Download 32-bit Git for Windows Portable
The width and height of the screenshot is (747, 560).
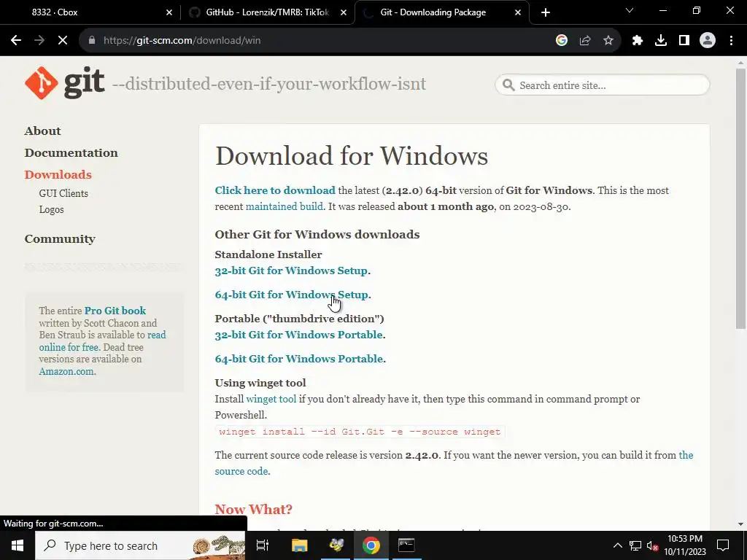pyautogui.click(x=298, y=335)
